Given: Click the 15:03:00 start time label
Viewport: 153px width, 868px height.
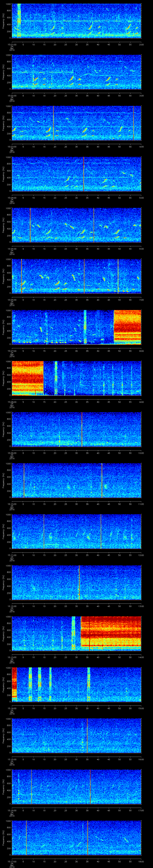Looking at the screenshot, I should [12, 147].
